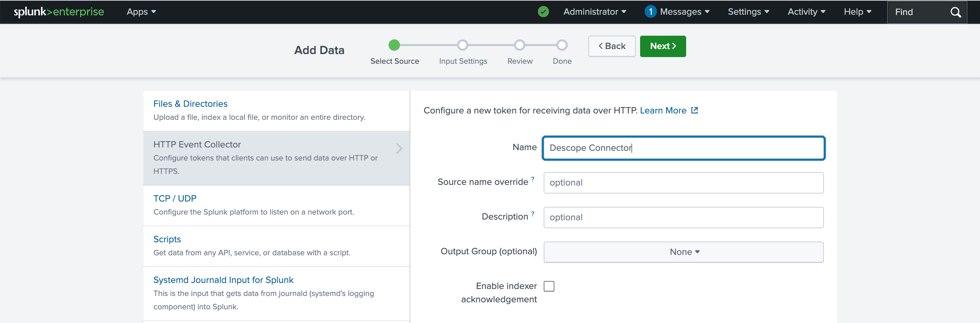
Task: Click the Name input field
Action: pyautogui.click(x=683, y=148)
